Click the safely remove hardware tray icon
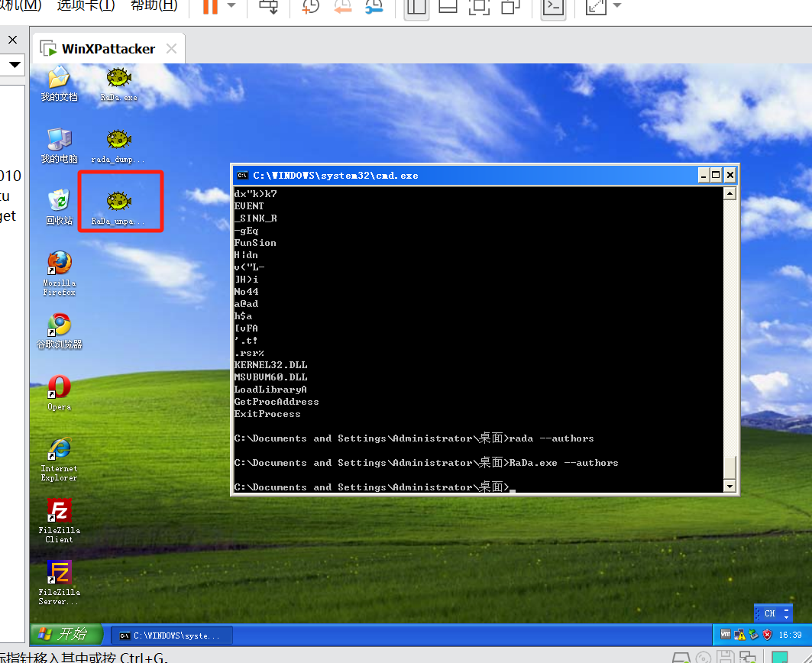Viewport: 812px width, 663px height. (x=753, y=635)
